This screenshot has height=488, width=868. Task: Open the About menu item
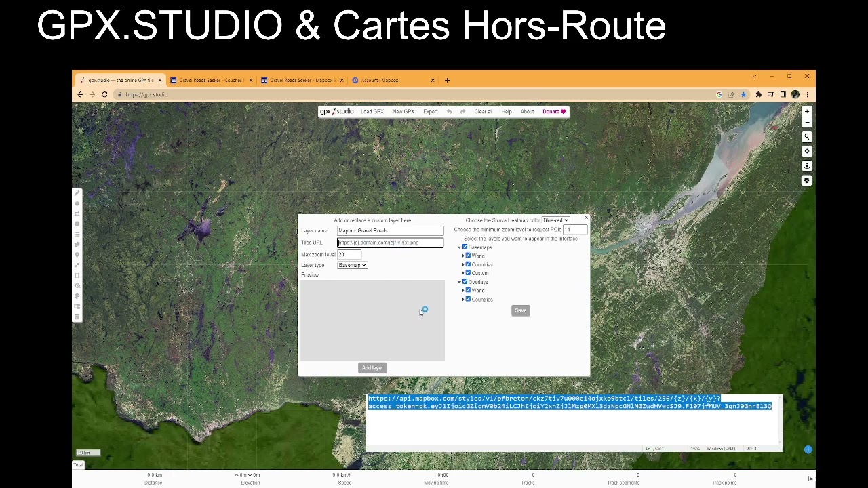(x=527, y=112)
